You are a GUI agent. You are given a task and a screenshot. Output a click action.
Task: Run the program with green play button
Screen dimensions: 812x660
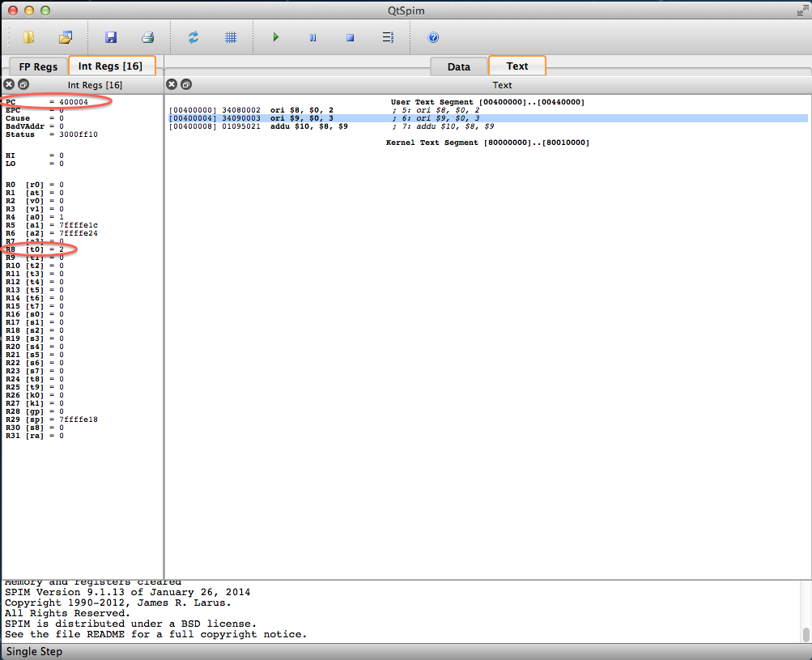(x=276, y=37)
